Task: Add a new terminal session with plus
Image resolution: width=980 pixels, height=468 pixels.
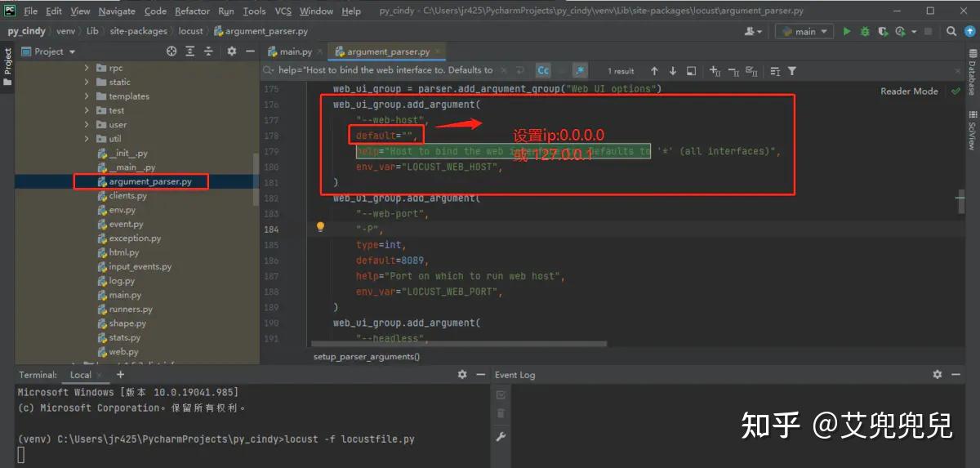Action: coord(120,375)
